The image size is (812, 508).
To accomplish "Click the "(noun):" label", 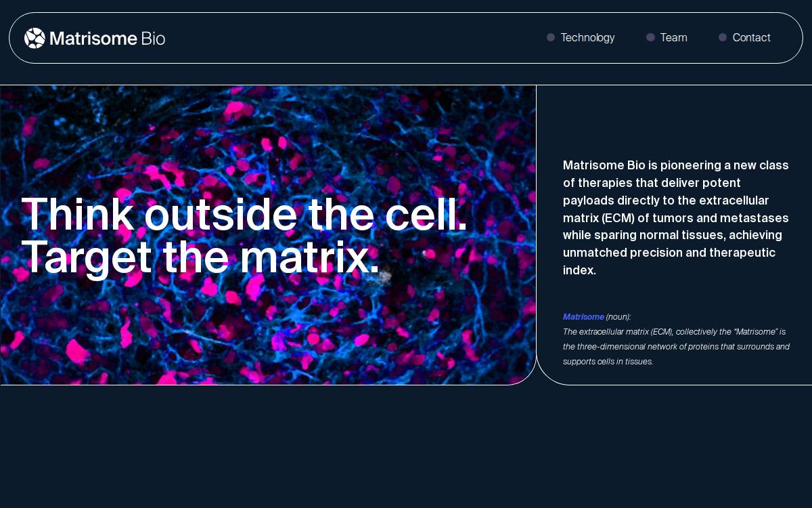I will (x=618, y=317).
